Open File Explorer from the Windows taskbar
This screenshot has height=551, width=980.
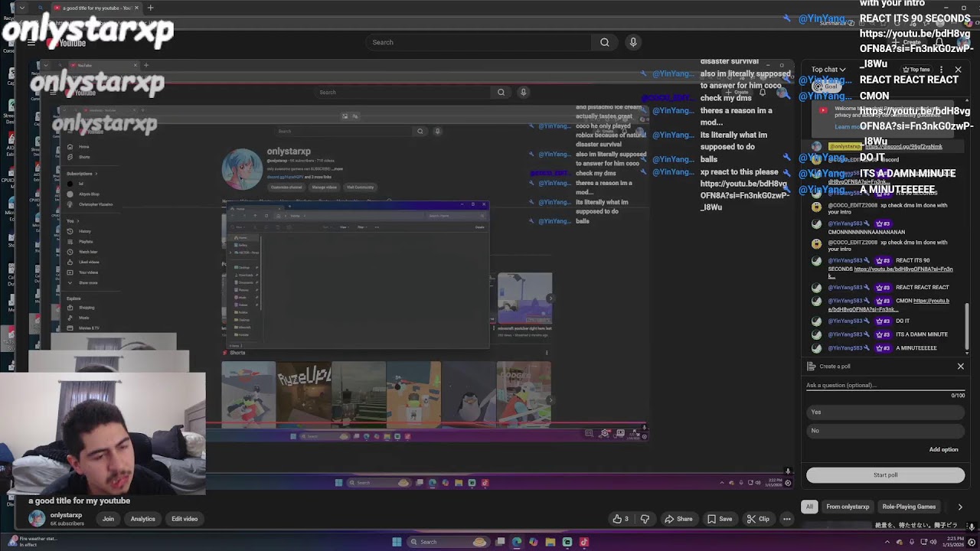(550, 543)
